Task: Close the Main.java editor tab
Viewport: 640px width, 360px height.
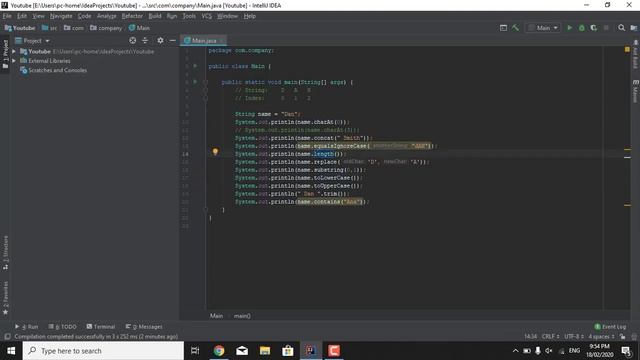Action: tap(222, 40)
